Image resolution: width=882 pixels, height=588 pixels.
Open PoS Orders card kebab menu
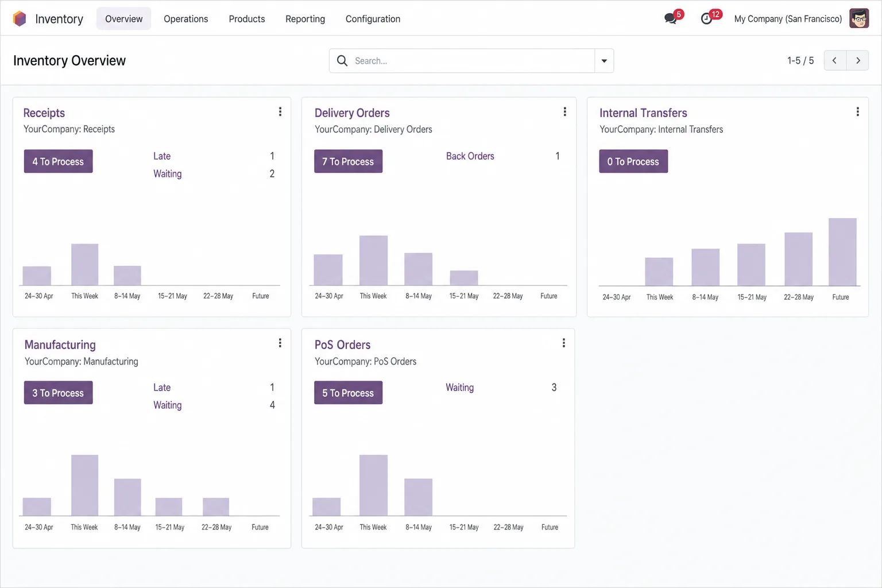pyautogui.click(x=564, y=343)
